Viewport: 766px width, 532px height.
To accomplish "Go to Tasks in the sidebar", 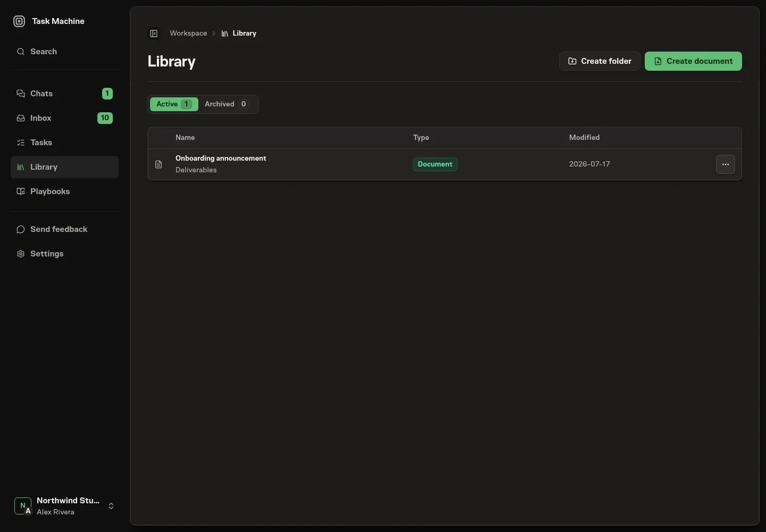I will pyautogui.click(x=64, y=143).
